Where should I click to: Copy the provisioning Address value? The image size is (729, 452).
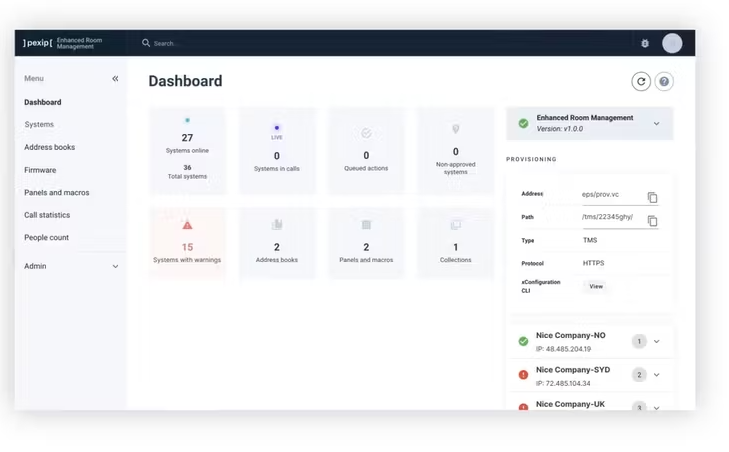[x=652, y=197]
